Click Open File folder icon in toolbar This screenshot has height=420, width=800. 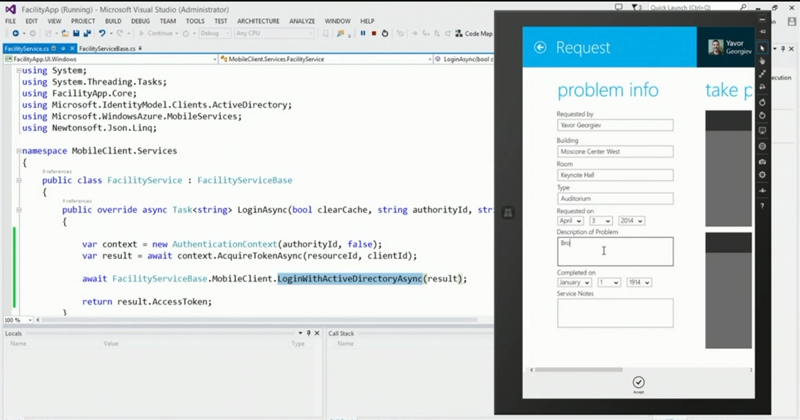[65, 33]
